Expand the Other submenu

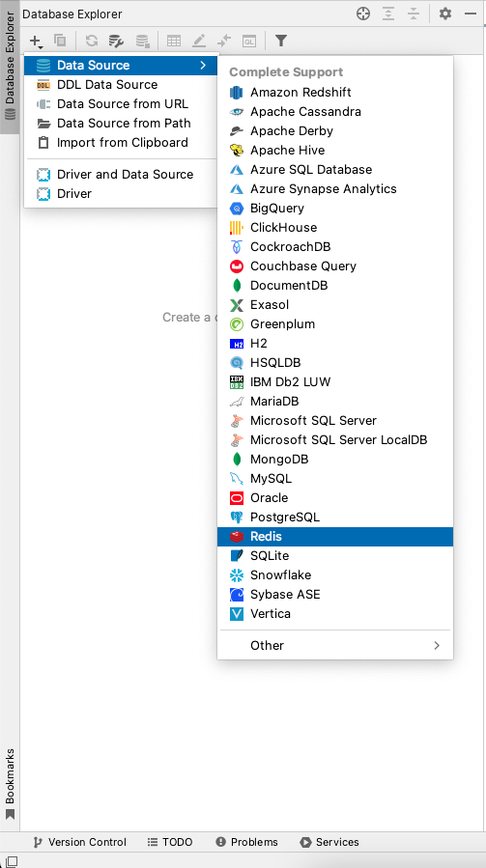click(335, 646)
